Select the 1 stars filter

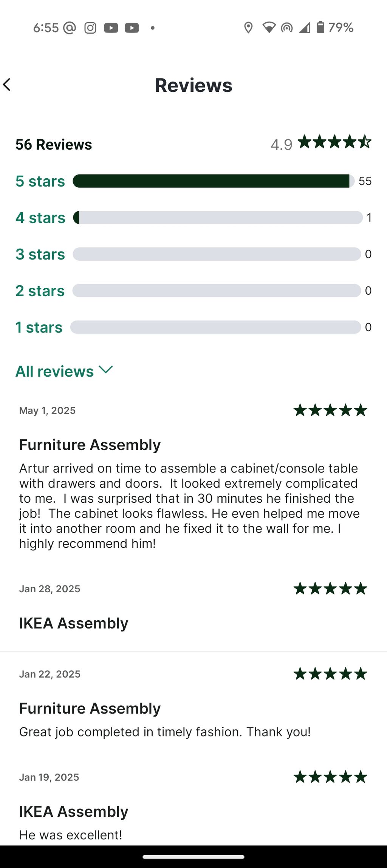click(39, 327)
